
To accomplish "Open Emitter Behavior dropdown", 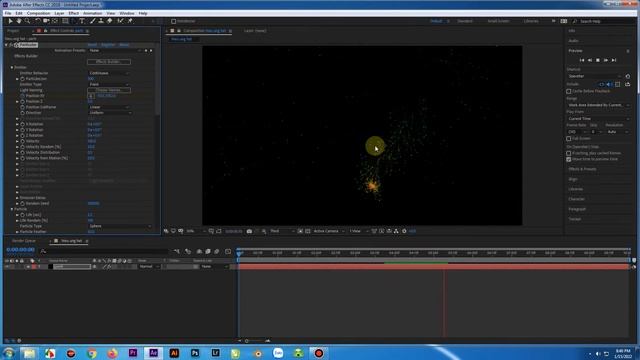I will [109, 73].
